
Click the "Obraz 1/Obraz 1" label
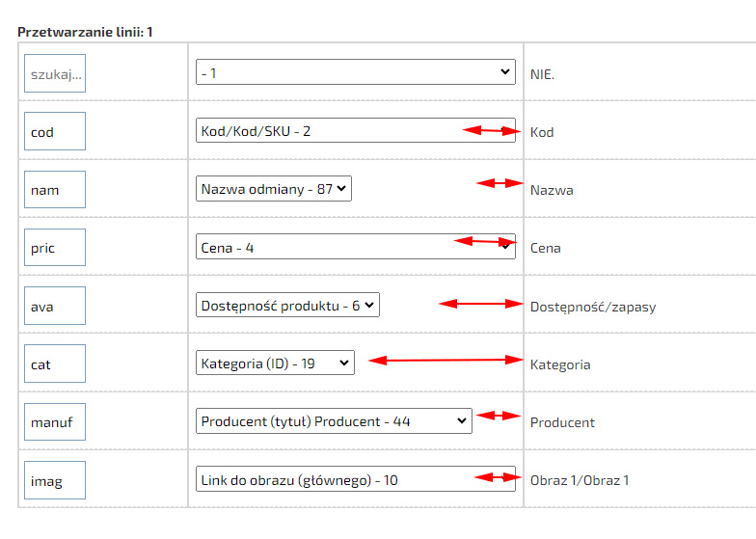click(579, 480)
